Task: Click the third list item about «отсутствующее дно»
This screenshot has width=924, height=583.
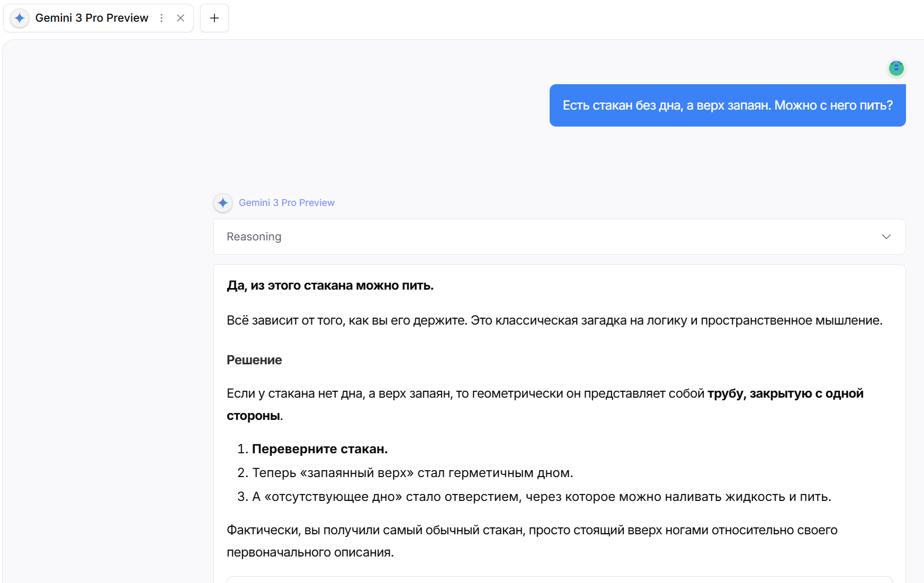Action: click(x=541, y=497)
